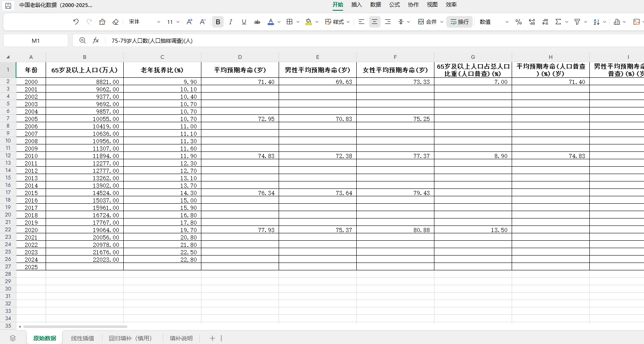Toggle center alignment button
The image size is (644, 344).
(374, 22)
